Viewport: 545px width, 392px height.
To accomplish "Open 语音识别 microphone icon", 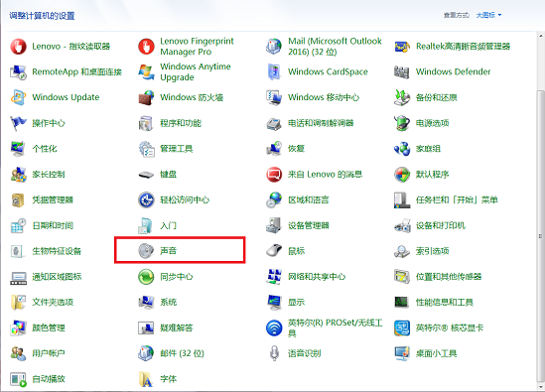I will pos(274,353).
